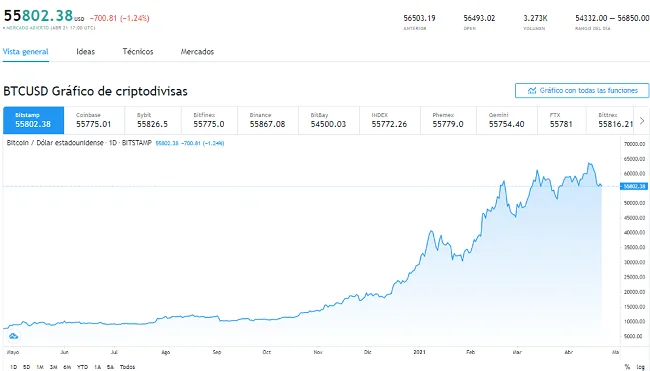Expand more exchanges with right chevron
Viewport: 650px width, 371px height.
click(642, 121)
